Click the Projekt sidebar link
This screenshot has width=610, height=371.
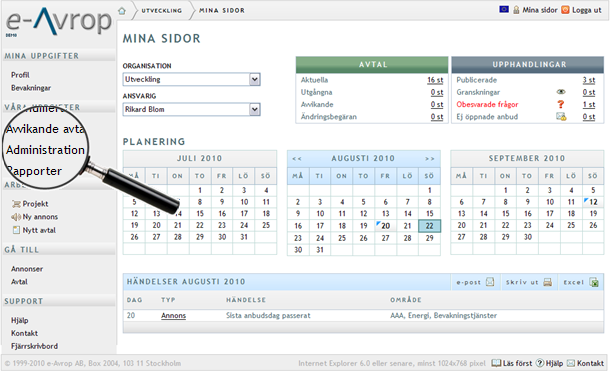pyautogui.click(x=35, y=204)
